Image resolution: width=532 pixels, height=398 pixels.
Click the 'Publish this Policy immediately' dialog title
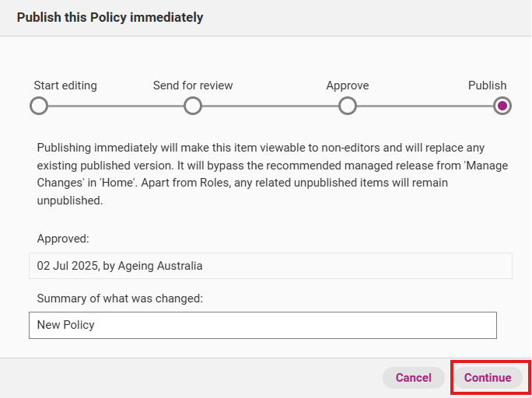110,17
